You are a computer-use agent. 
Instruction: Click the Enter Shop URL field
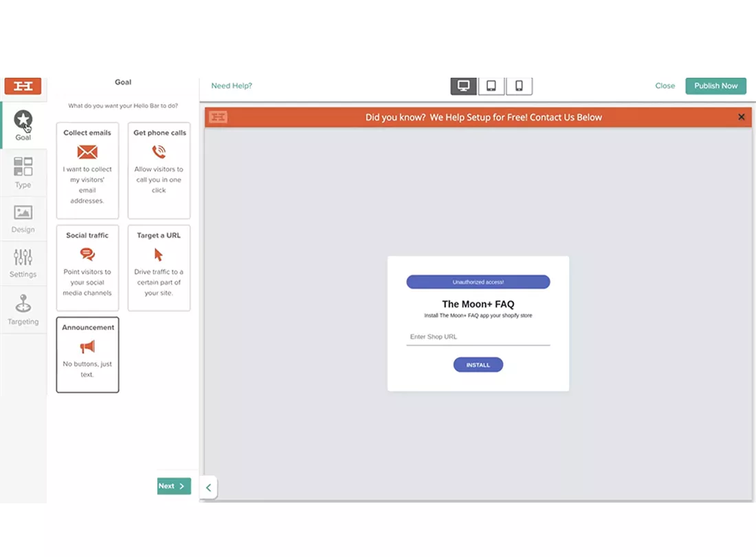(x=478, y=337)
